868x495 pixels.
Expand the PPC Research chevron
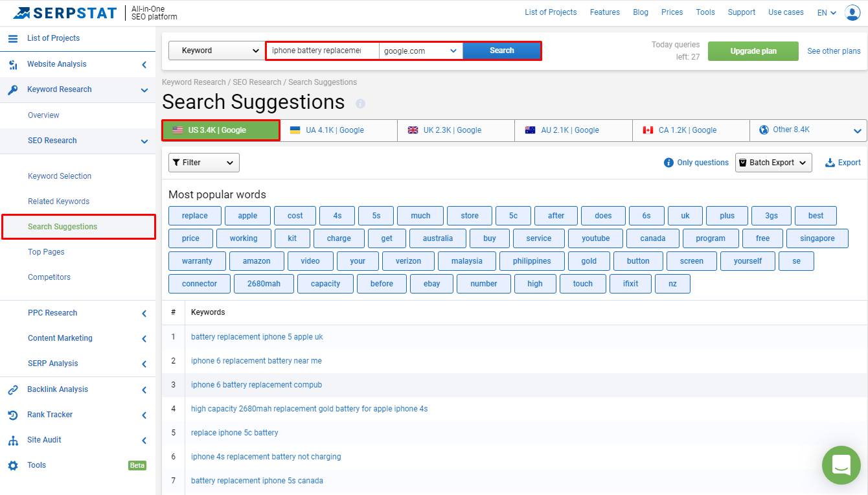point(144,314)
